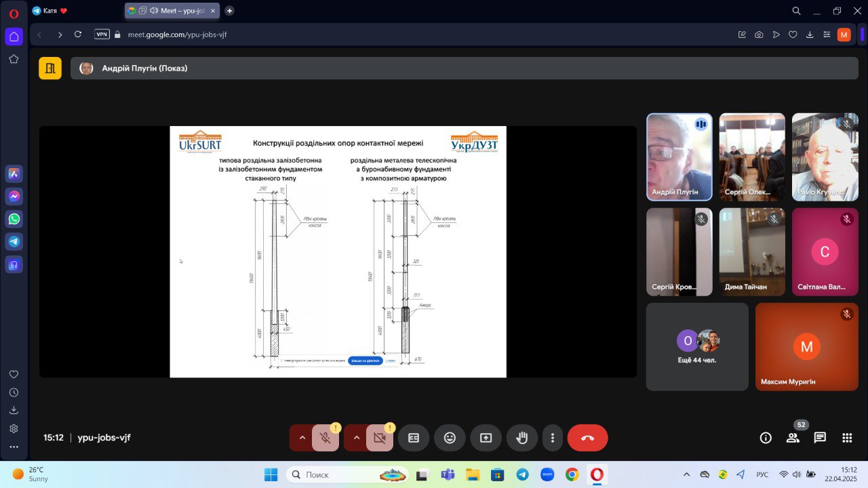Click the VPN badge in address bar
868x488 pixels.
point(102,35)
